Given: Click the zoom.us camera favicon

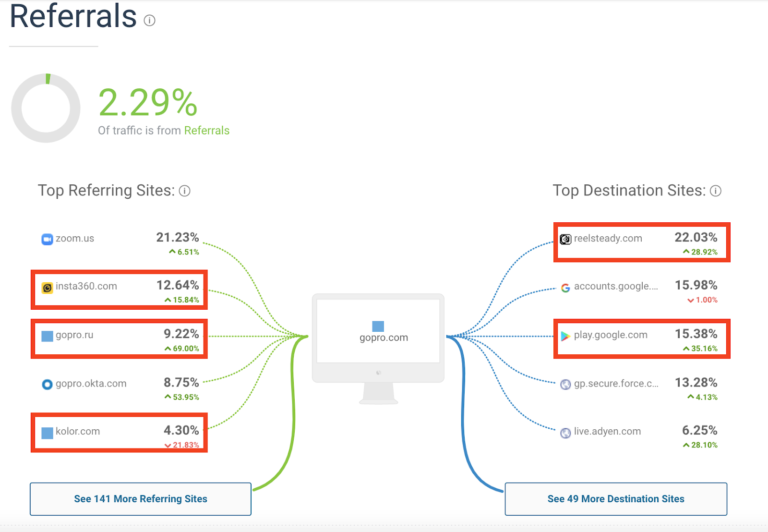Looking at the screenshot, I should point(47,239).
